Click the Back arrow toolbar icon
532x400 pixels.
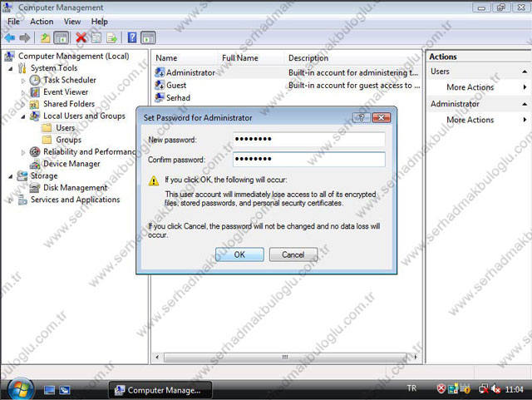(x=10, y=37)
